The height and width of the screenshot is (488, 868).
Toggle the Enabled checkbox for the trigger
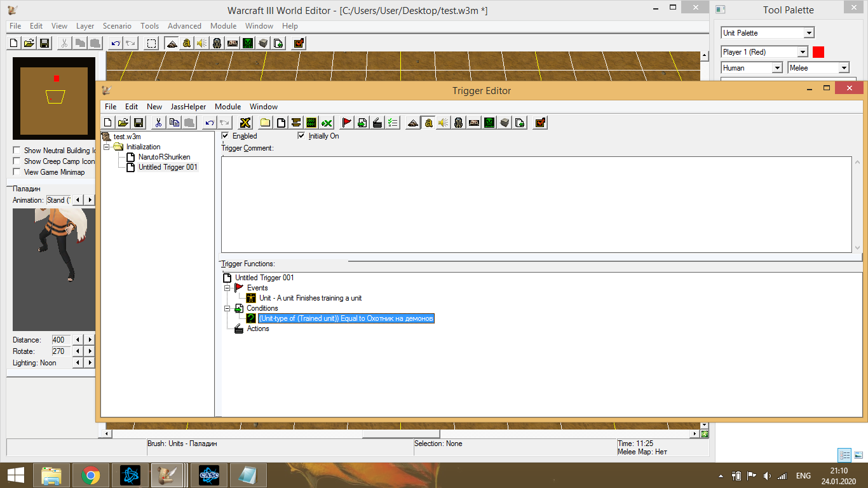click(225, 136)
